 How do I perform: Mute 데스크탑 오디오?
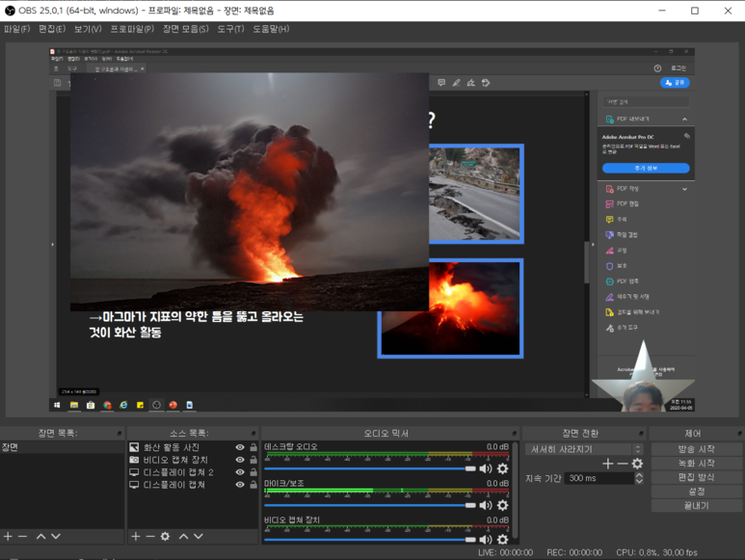[486, 468]
